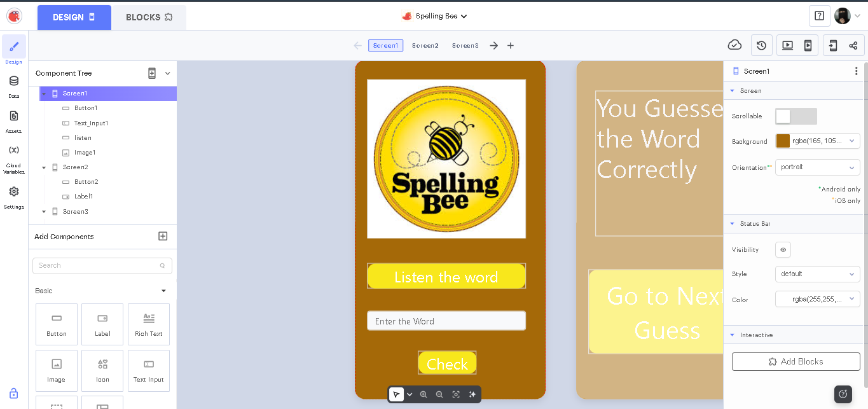Toggle the Scrollable switch

tap(796, 116)
